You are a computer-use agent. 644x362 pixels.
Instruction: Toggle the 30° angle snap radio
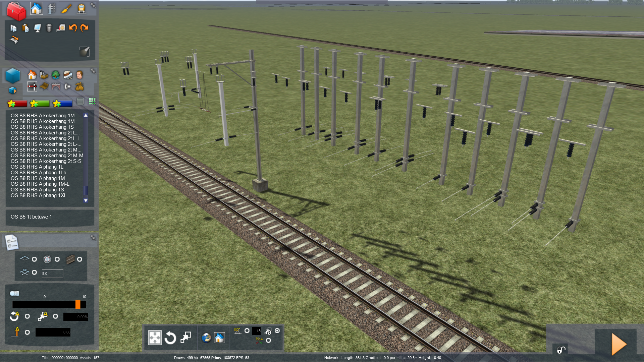(247, 331)
